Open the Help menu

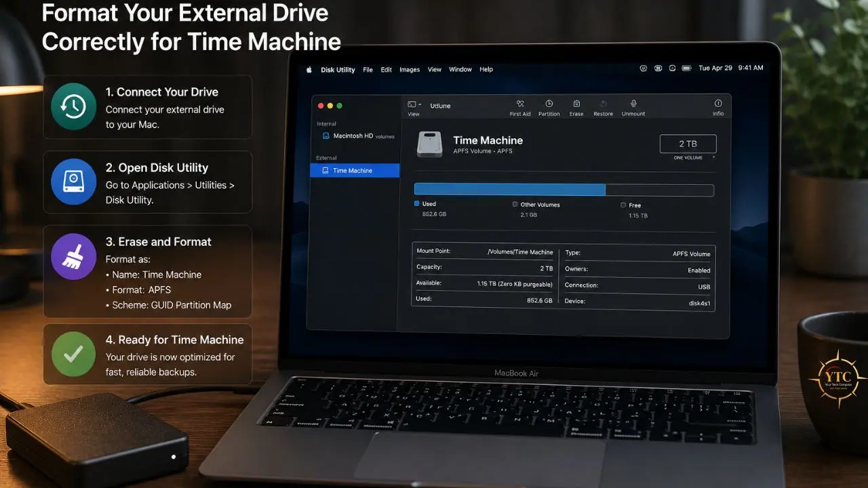pos(486,70)
